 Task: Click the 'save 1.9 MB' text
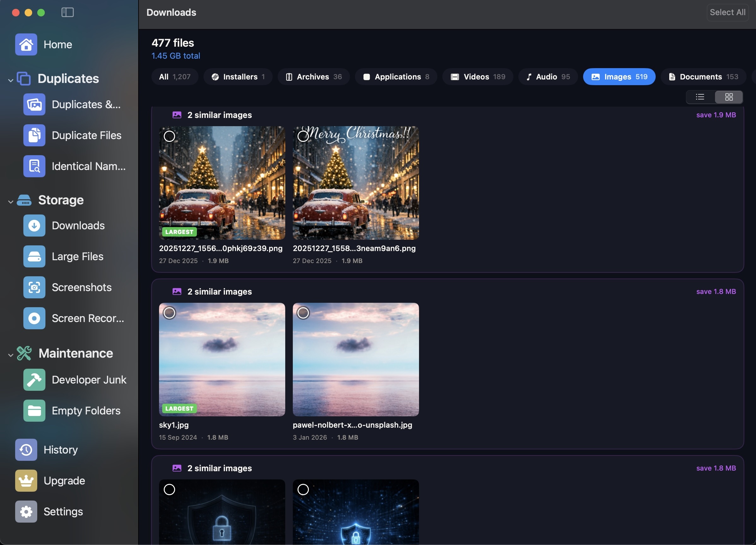click(716, 115)
